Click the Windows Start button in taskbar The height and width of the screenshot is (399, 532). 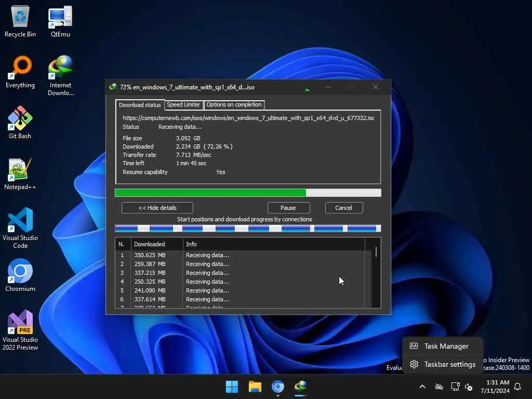click(x=232, y=387)
